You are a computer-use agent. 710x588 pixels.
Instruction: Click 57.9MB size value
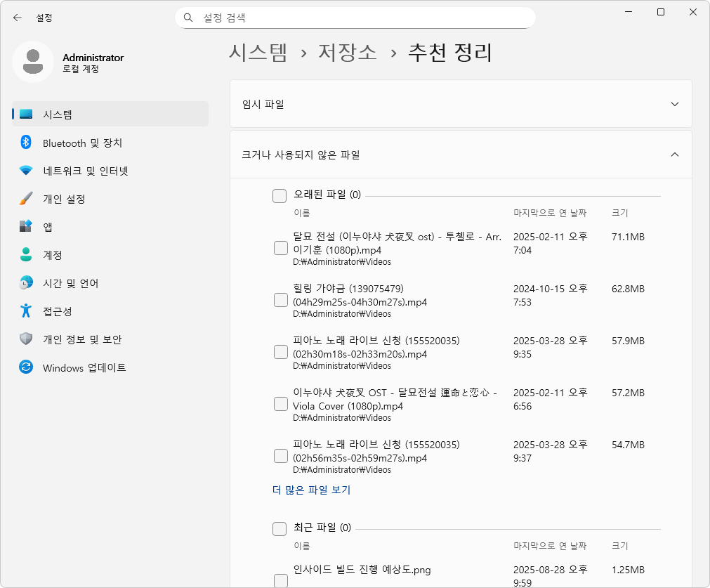click(x=628, y=341)
